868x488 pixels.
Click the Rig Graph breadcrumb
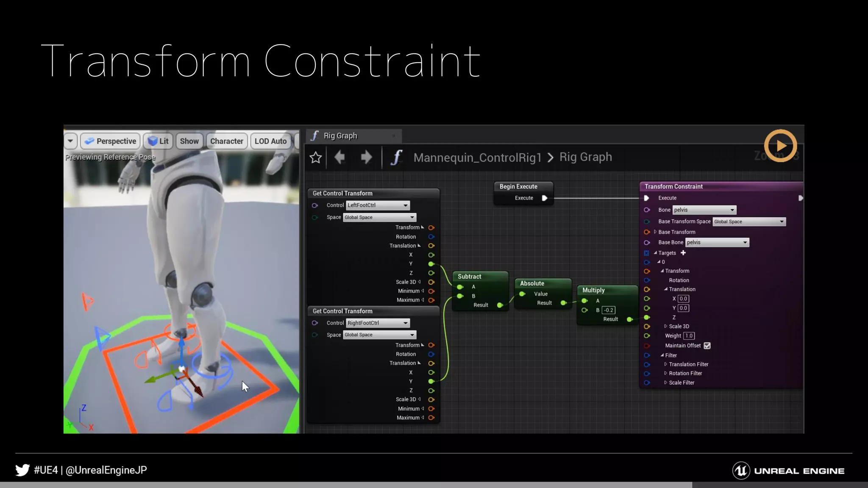pos(586,157)
